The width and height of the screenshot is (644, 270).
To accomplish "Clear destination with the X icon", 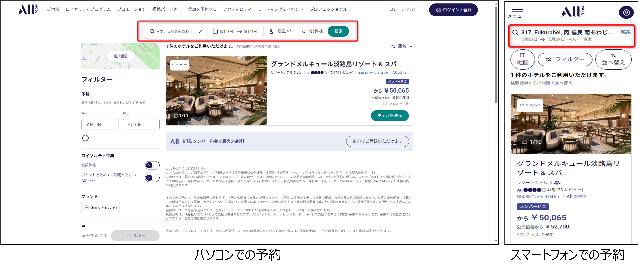I will [x=201, y=31].
